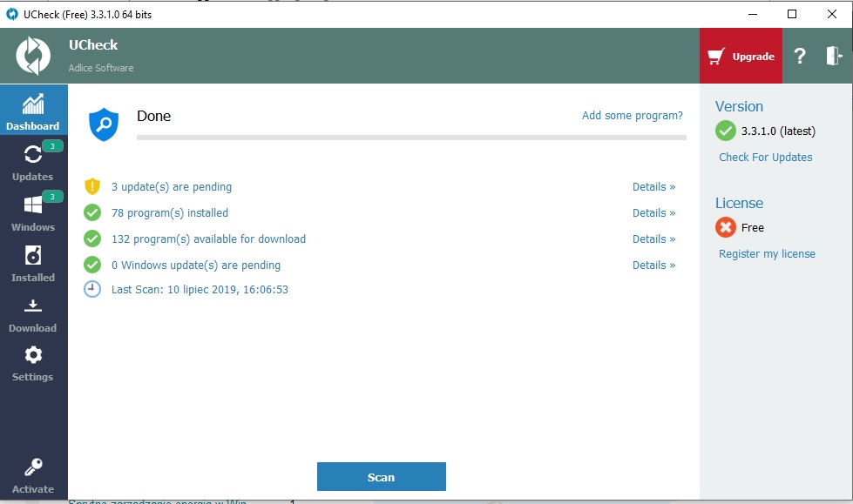Click the UCheck title bar app icon
The width and height of the screenshot is (853, 504).
[x=12, y=15]
